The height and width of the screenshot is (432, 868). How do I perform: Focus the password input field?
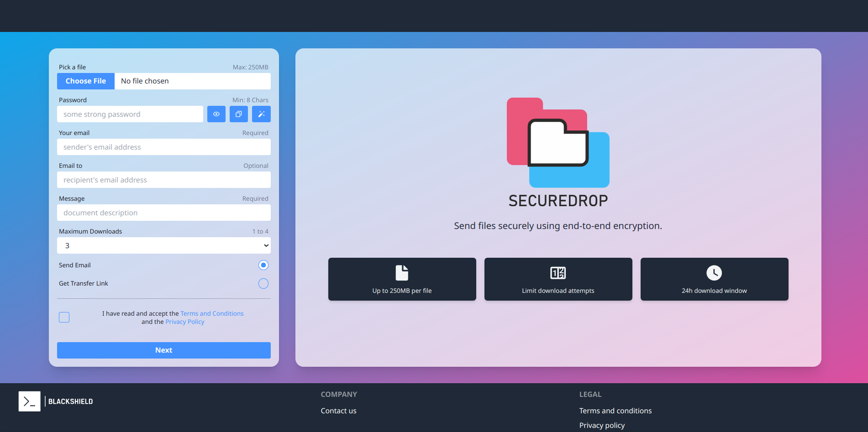coord(130,114)
